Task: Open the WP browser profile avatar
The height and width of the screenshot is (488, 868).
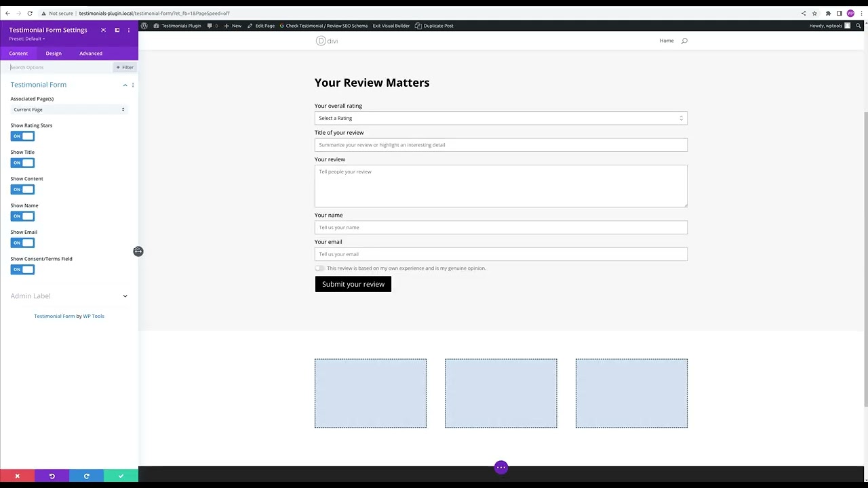Action: point(850,13)
